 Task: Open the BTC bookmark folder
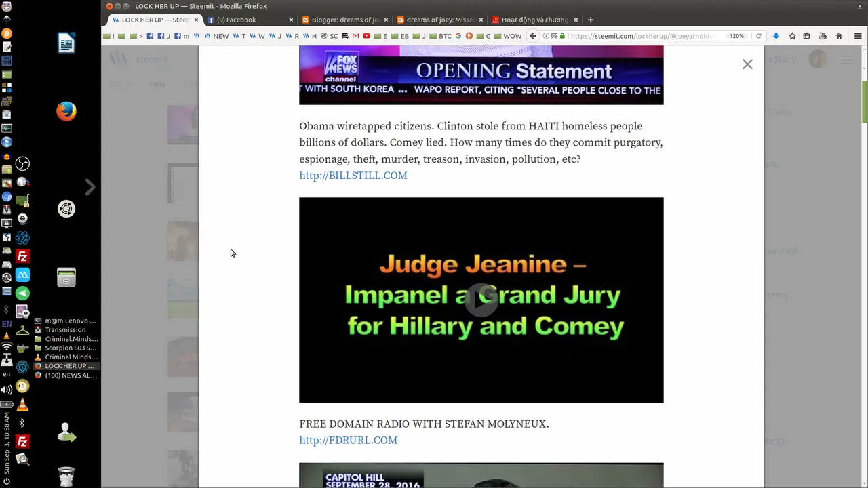(x=441, y=36)
